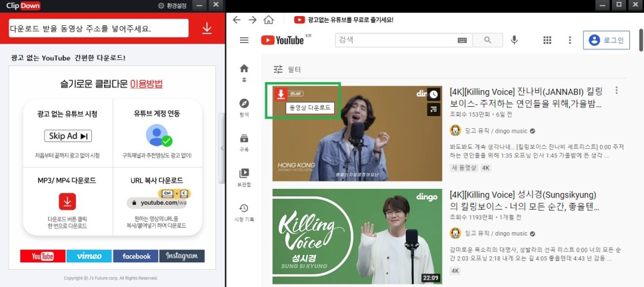Open the YouTube apps grid

pos(547,40)
